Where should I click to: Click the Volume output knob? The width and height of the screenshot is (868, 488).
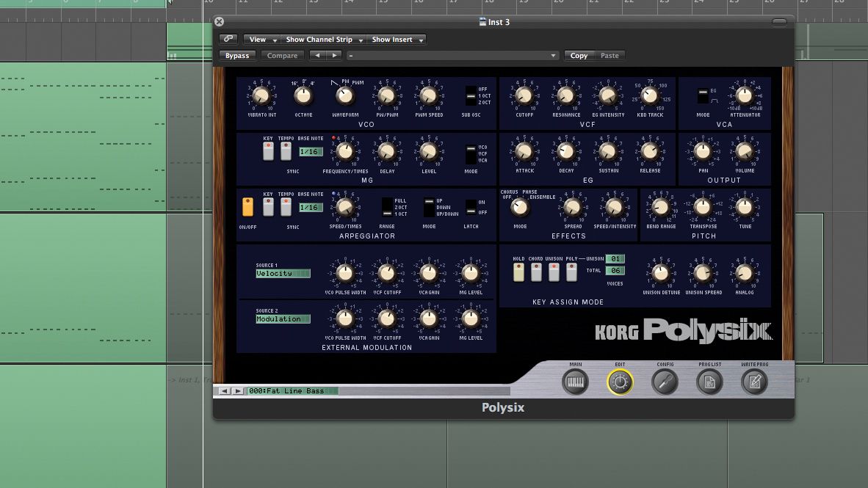(745, 151)
